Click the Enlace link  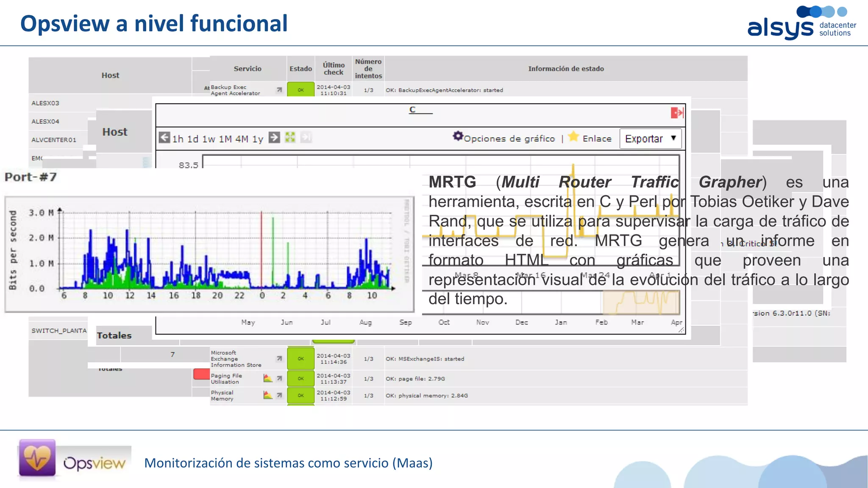(597, 139)
